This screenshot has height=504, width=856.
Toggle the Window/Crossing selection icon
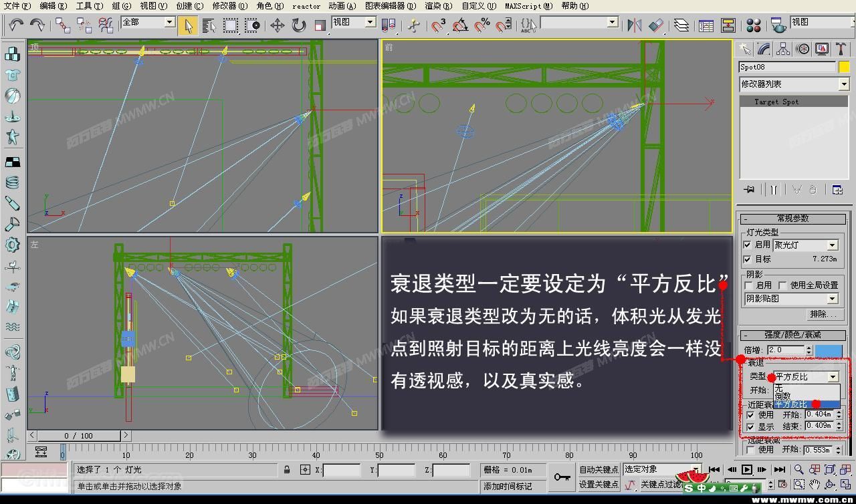click(252, 25)
